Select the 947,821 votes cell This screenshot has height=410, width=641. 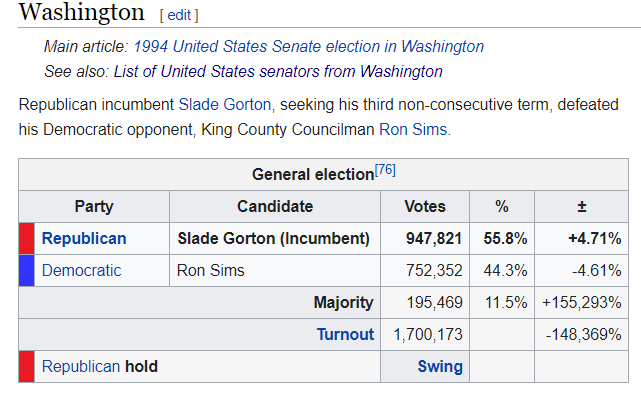click(x=425, y=239)
